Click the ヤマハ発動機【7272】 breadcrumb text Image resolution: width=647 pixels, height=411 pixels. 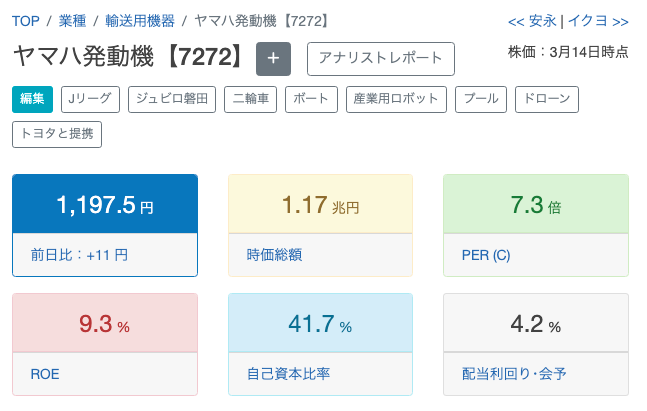[x=262, y=21]
